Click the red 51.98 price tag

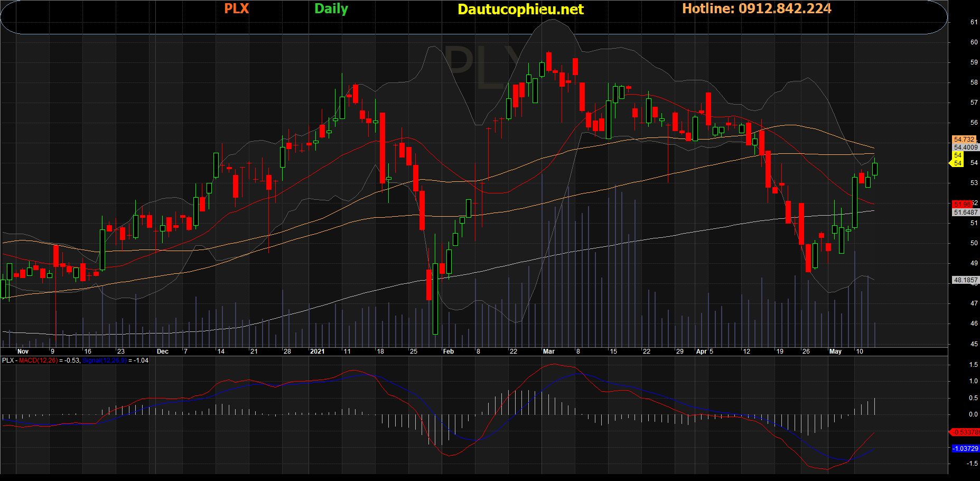click(962, 204)
